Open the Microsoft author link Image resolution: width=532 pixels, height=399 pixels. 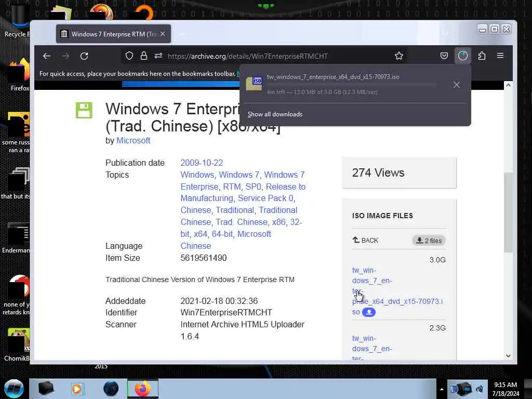[x=133, y=140]
